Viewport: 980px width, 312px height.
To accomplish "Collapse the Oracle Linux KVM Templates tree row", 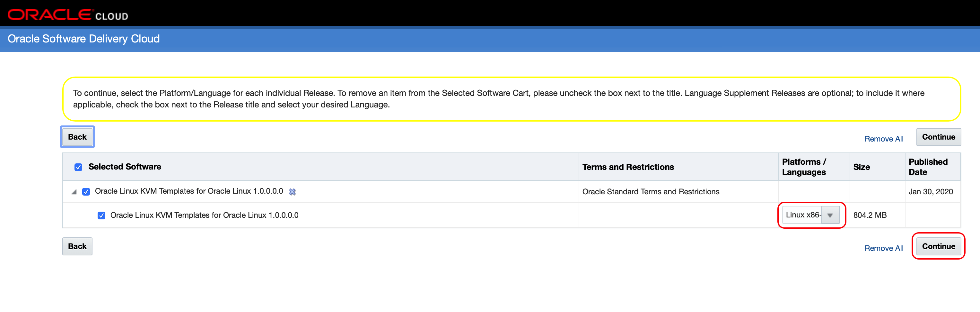I will click(x=74, y=192).
